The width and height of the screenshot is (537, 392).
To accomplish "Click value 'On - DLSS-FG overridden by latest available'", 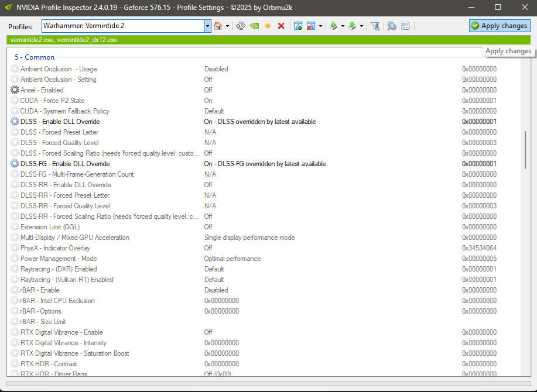I will click(265, 164).
